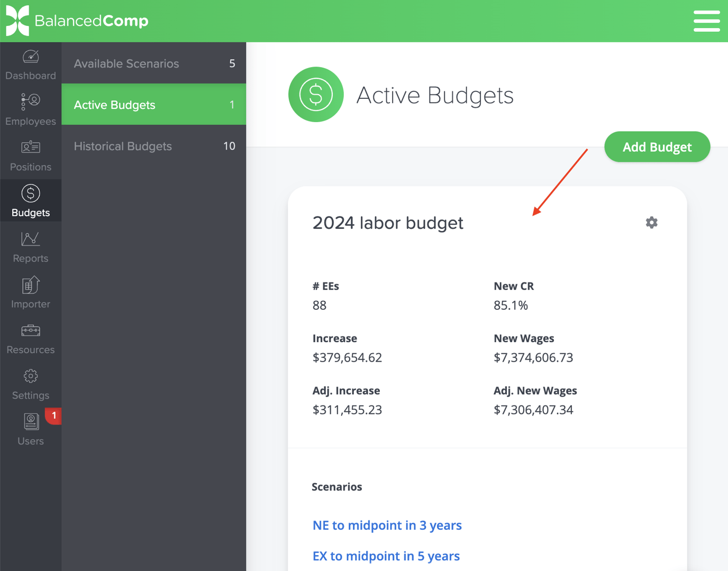Click the Adj. Increase value $311,455.23

point(347,410)
